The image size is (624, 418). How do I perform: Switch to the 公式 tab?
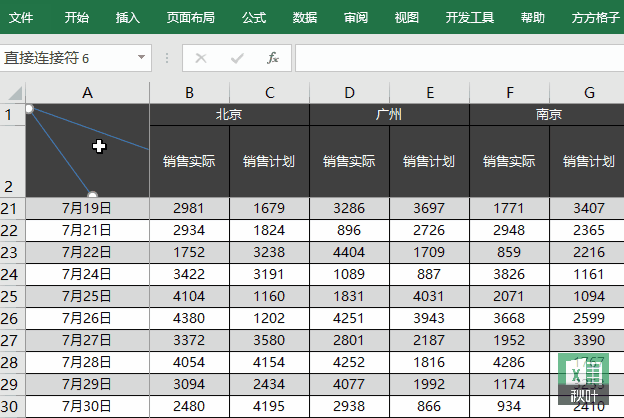point(254,18)
